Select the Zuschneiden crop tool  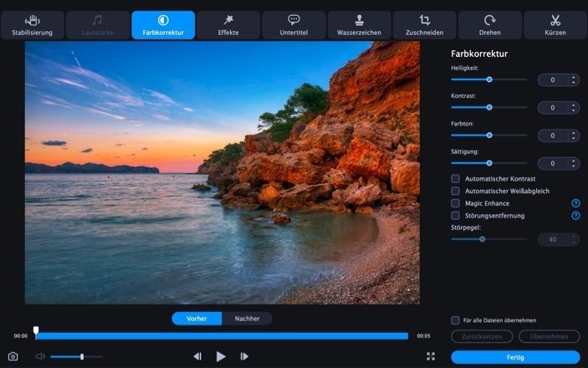coord(425,25)
